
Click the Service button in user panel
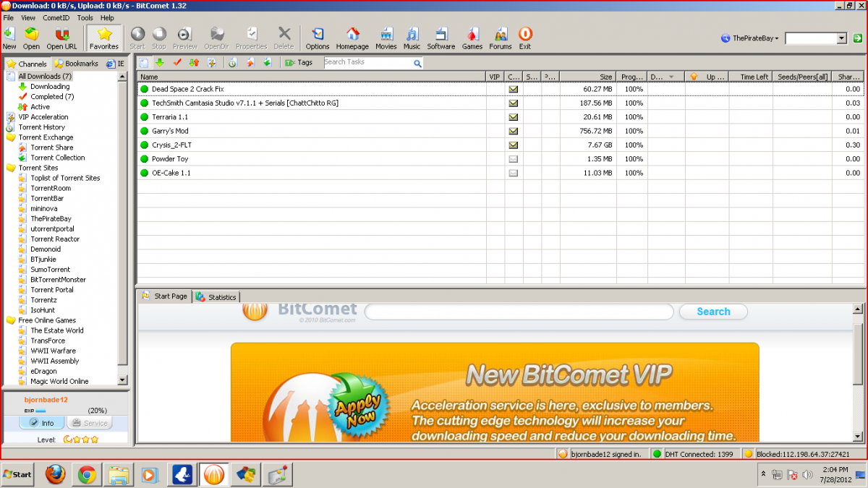pos(89,423)
